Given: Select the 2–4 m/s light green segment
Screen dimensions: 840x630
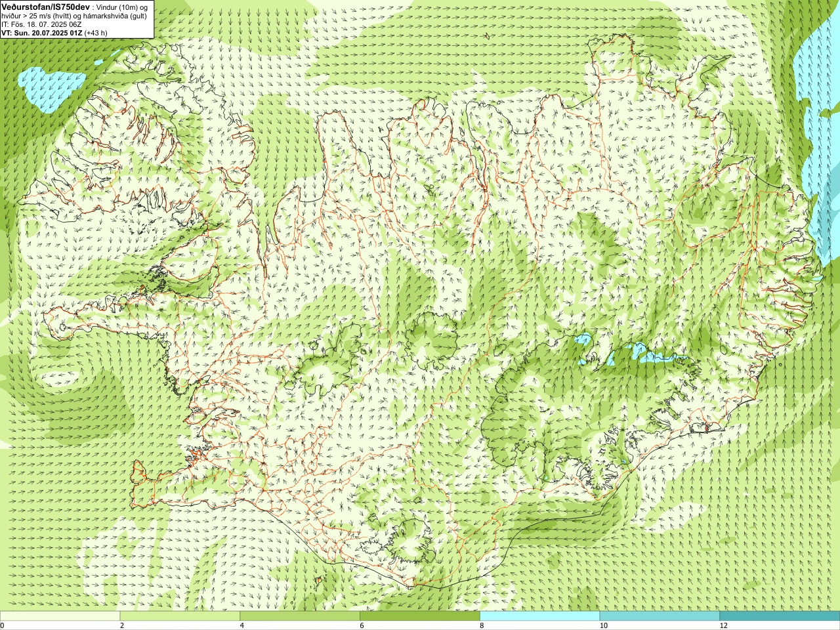Looking at the screenshot, I should click(180, 616).
